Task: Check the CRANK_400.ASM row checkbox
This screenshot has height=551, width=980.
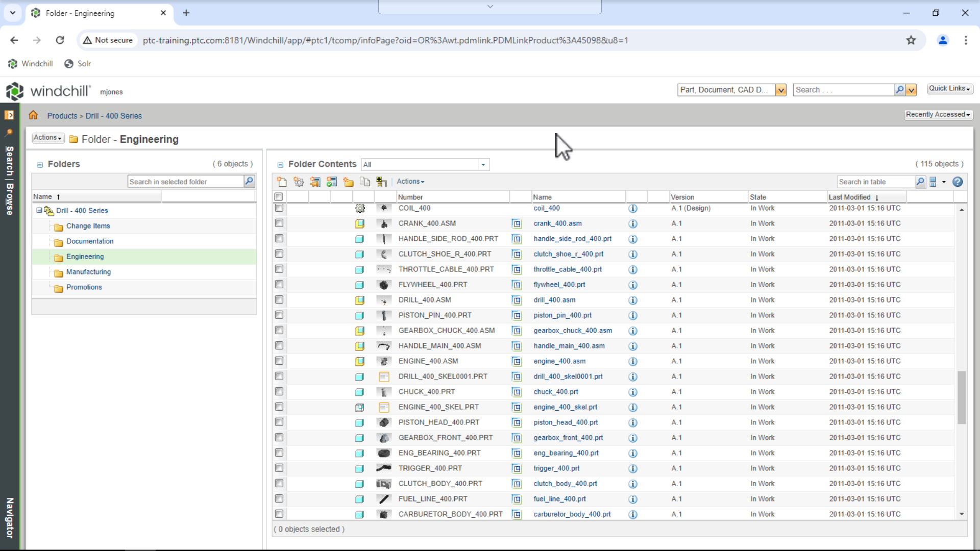Action: [279, 223]
